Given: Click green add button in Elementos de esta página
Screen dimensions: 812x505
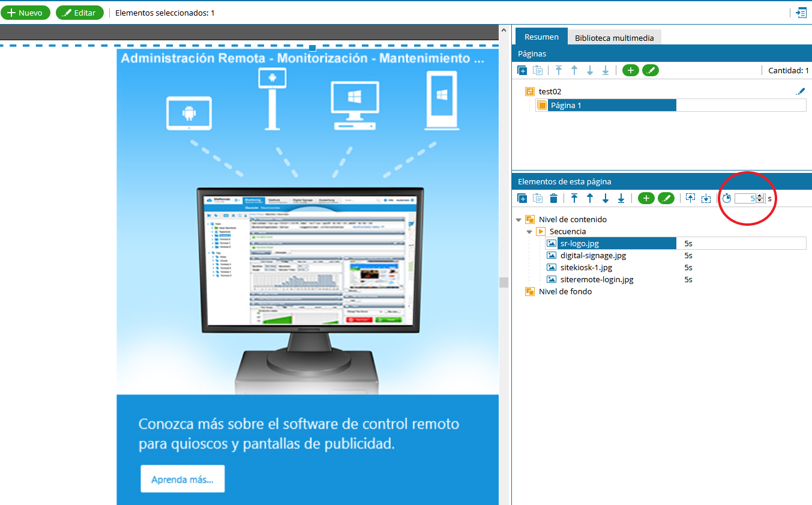Looking at the screenshot, I should [646, 198].
